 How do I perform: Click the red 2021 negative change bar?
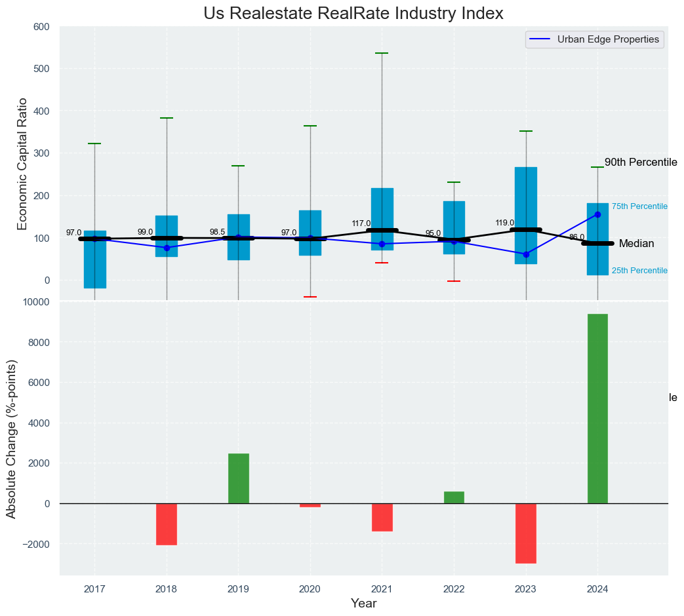[382, 518]
